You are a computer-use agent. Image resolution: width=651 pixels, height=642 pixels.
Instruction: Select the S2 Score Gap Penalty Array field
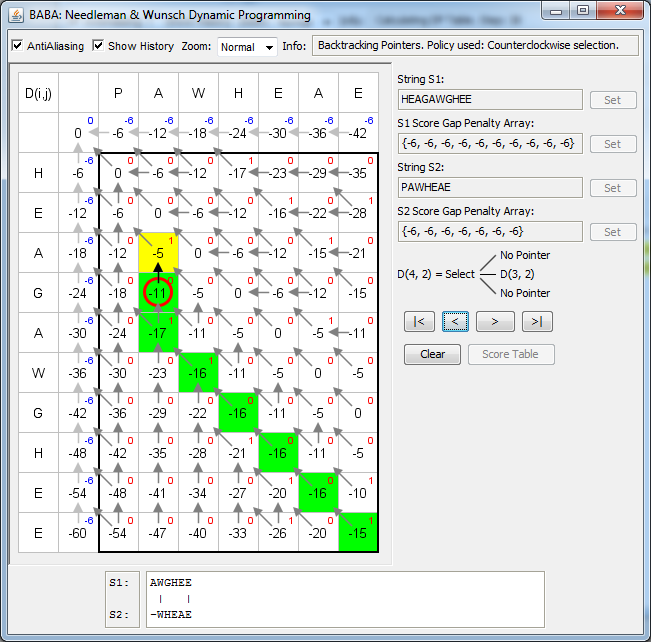pyautogui.click(x=489, y=232)
